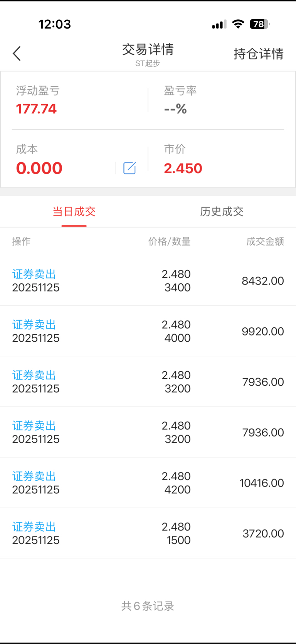Click the edit cost pencil icon

(129, 168)
